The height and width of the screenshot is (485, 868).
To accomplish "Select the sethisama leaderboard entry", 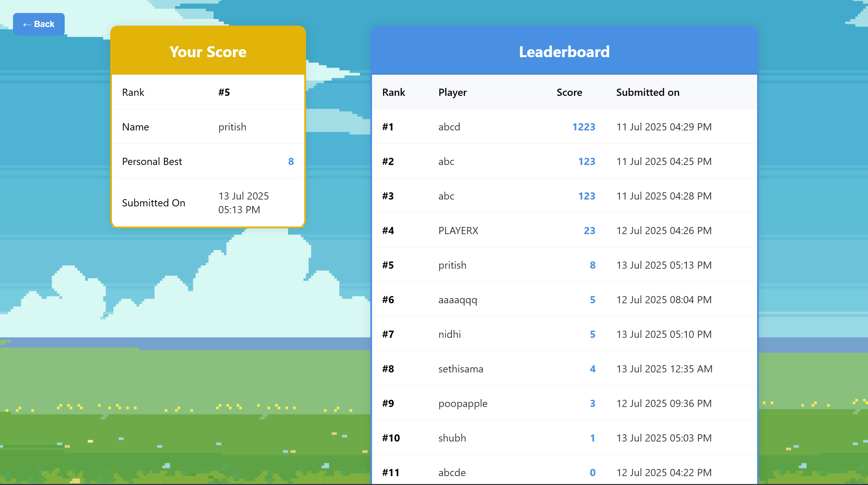I will click(x=461, y=369).
